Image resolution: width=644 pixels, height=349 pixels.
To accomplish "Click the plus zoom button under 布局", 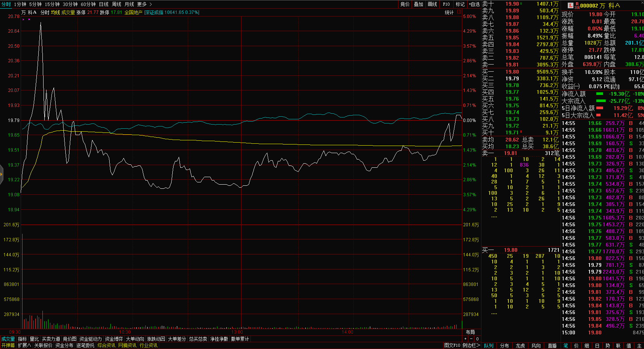I will point(465,339).
